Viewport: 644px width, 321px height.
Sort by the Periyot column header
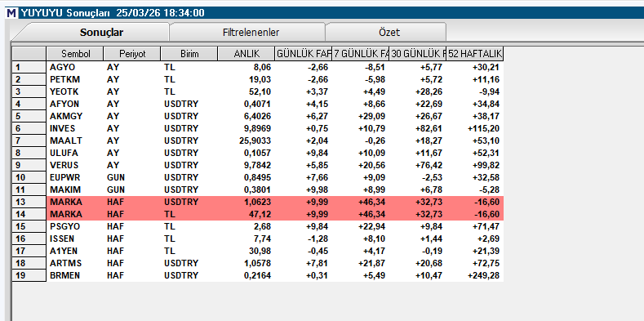click(x=132, y=53)
